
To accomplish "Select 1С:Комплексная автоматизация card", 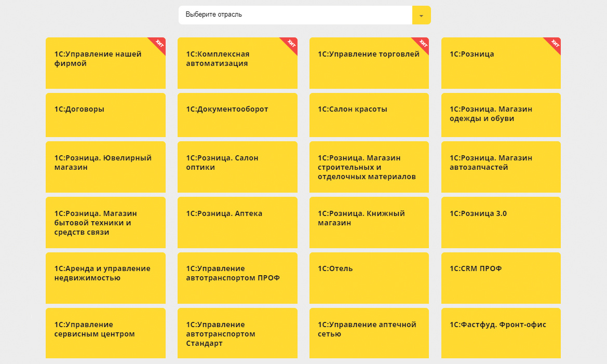I will point(237,63).
